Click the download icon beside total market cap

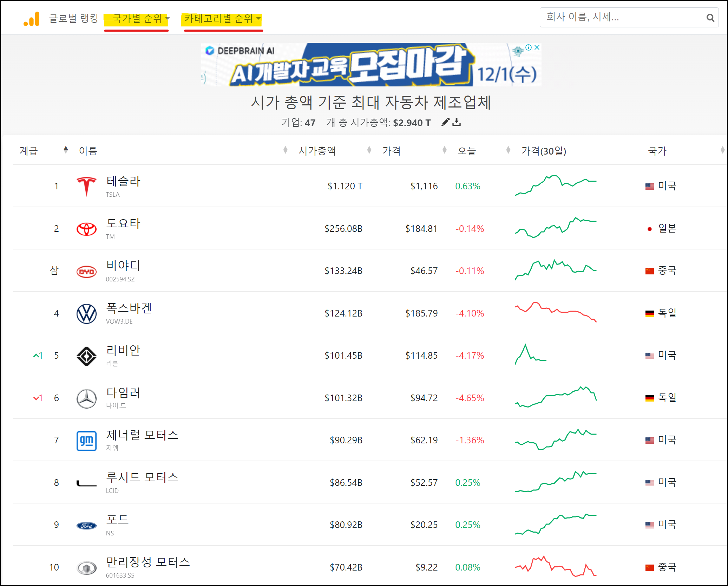[457, 122]
